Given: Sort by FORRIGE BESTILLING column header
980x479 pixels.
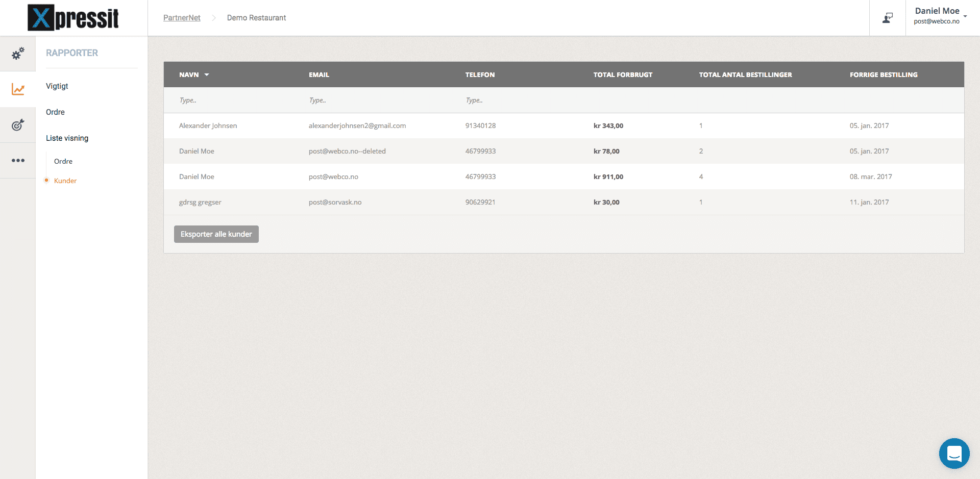Looking at the screenshot, I should click(884, 75).
